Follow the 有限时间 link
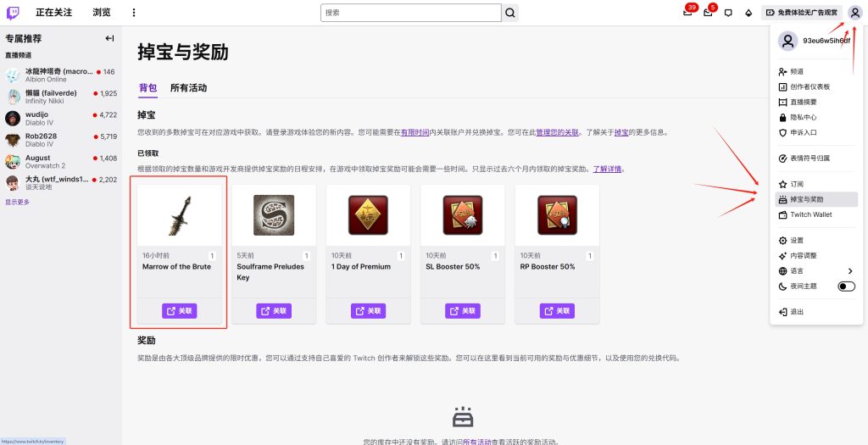 tap(415, 133)
